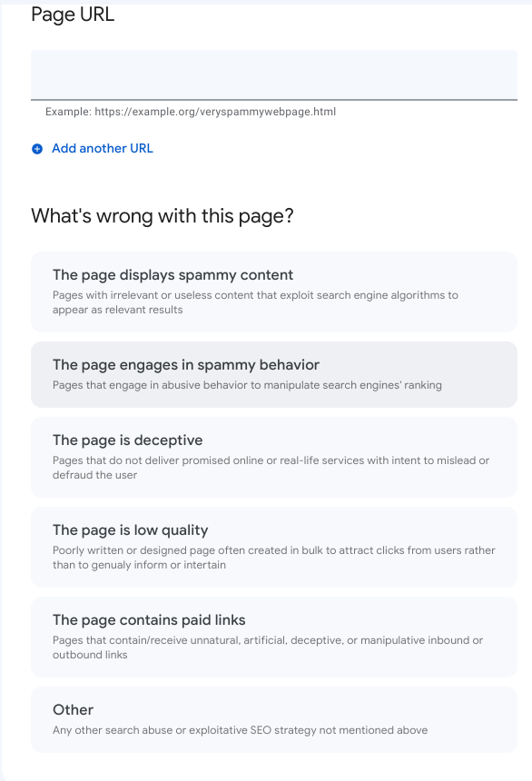
Task: Click the 'abusive behavior to manipulate' description text
Action: 247,385
